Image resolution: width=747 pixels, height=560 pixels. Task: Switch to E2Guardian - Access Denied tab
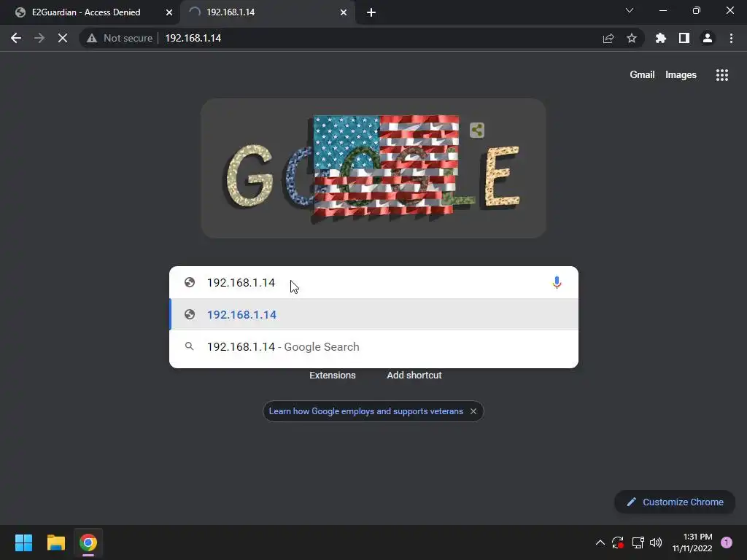pos(86,12)
